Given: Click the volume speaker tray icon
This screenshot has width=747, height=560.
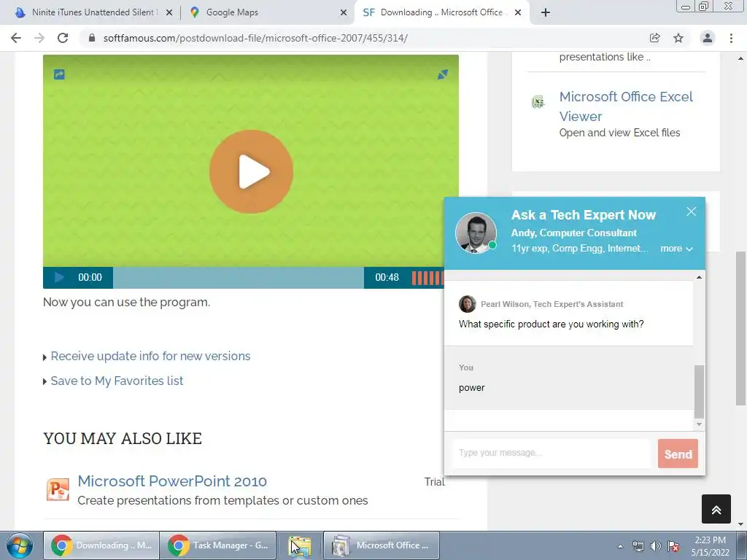Looking at the screenshot, I should click(656, 546).
